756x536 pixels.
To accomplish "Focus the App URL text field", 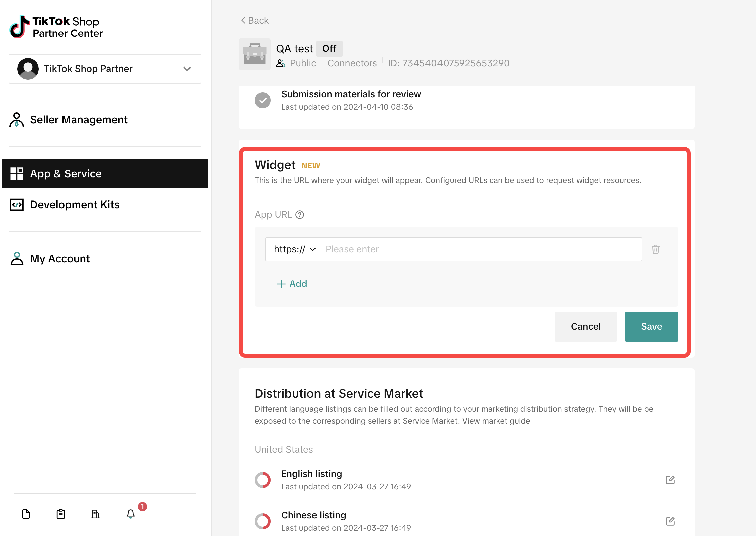I will tap(481, 249).
